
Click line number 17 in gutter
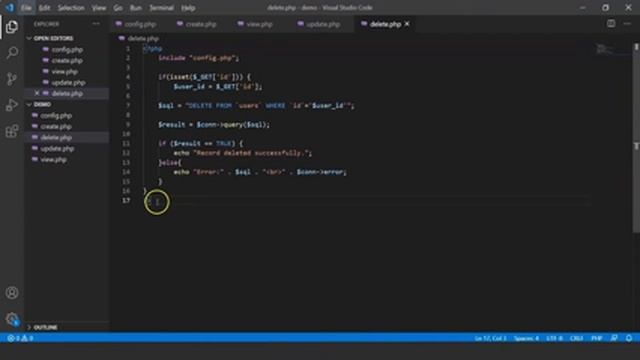tap(126, 200)
